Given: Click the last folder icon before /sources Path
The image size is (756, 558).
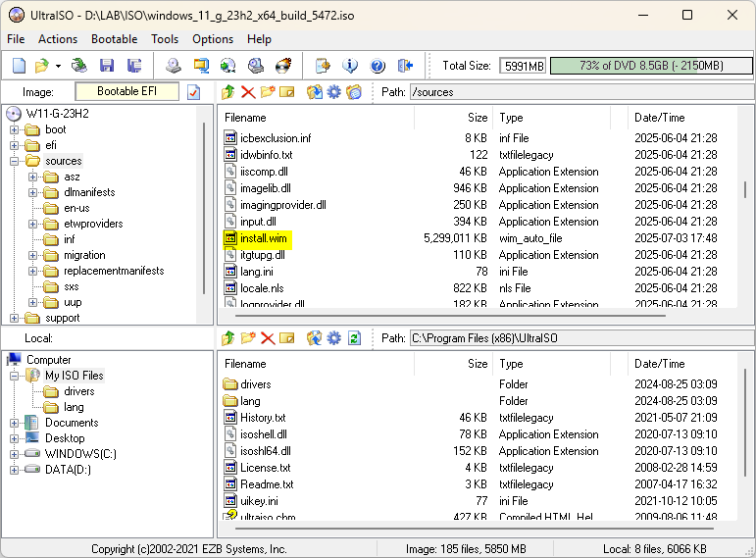Looking at the screenshot, I should tap(354, 91).
